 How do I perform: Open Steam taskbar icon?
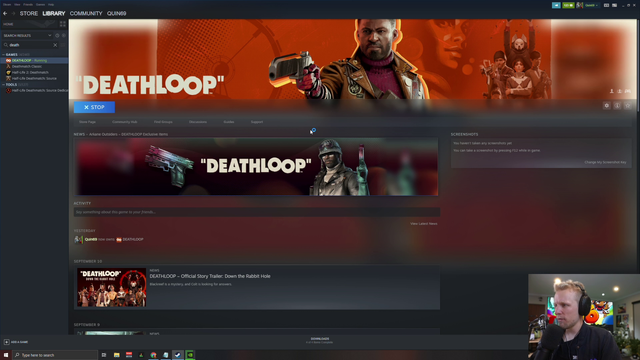tap(178, 355)
